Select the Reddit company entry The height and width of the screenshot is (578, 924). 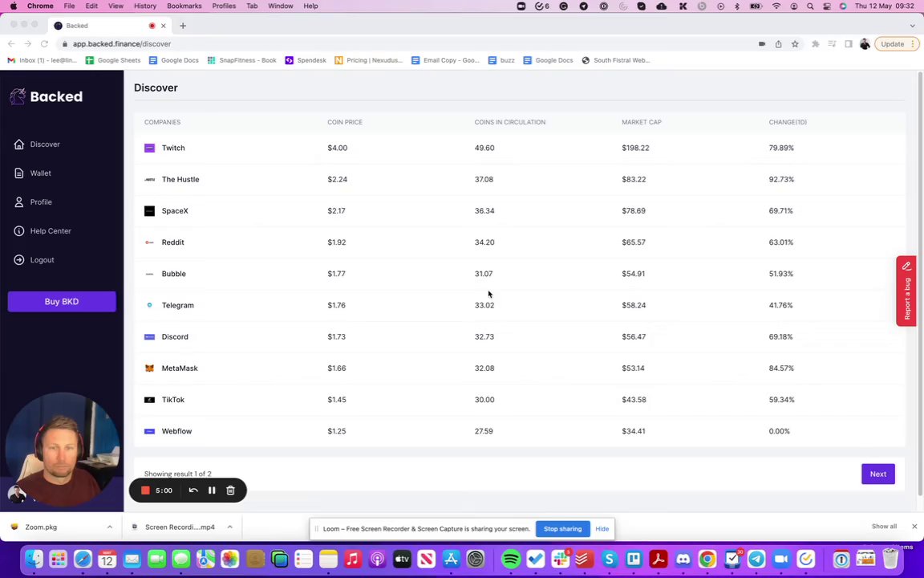tap(519, 242)
